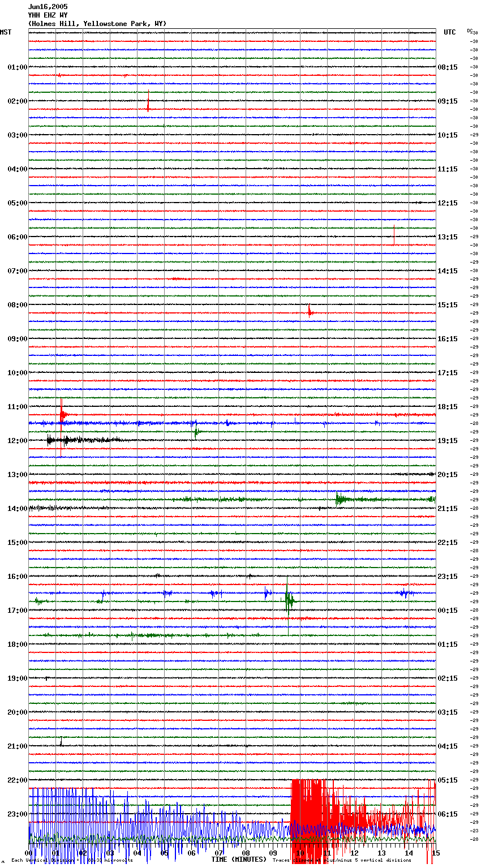The height and width of the screenshot is (868, 481).
Task: Select the 16:00 MST time label
Action: coord(18,577)
